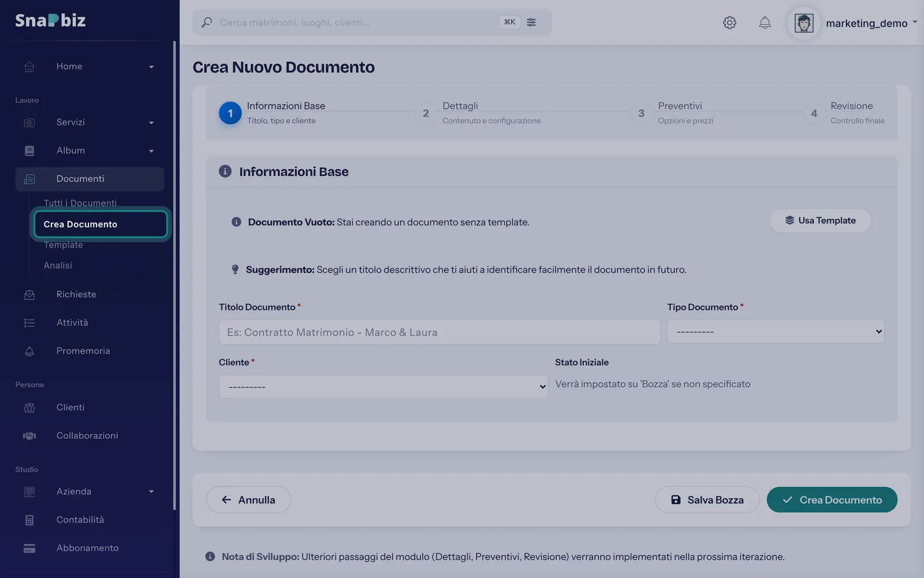Click the Annulla button
Viewport: 924px width, 578px height.
248,500
